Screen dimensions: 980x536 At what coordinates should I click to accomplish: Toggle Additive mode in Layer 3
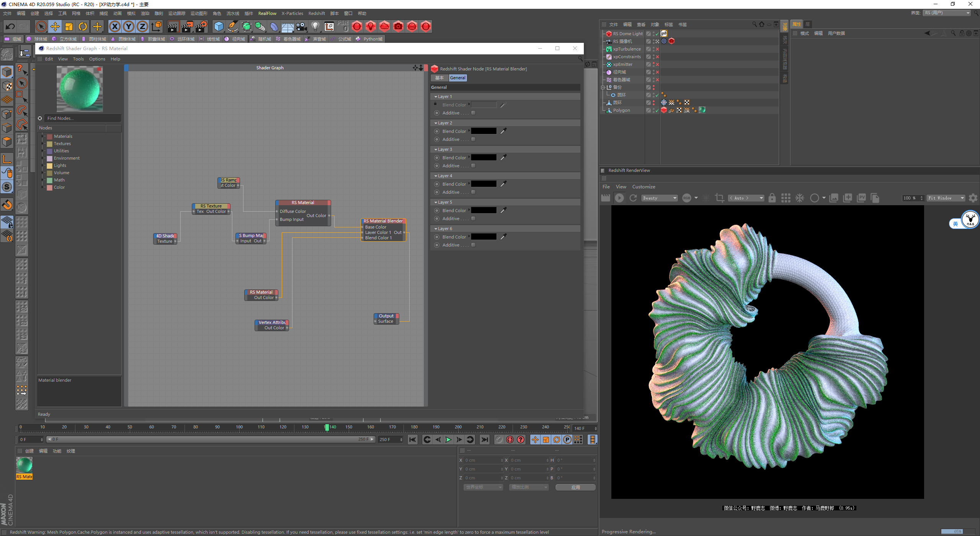(473, 166)
